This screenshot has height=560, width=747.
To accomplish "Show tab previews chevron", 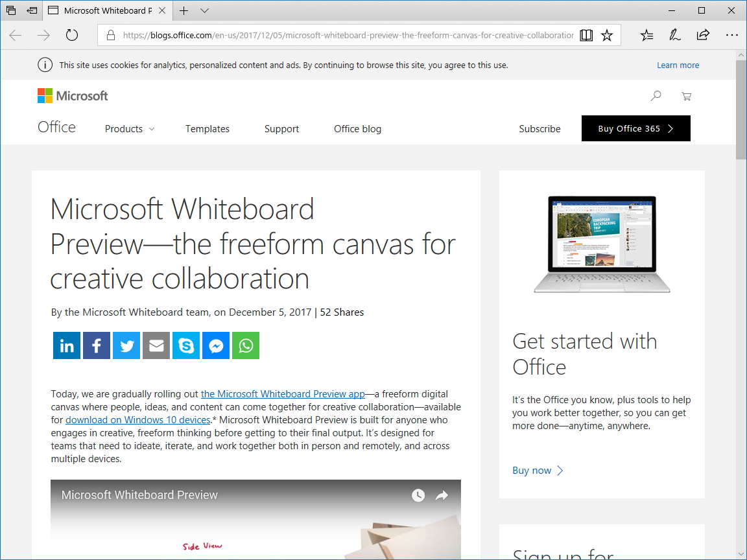I will point(204,10).
